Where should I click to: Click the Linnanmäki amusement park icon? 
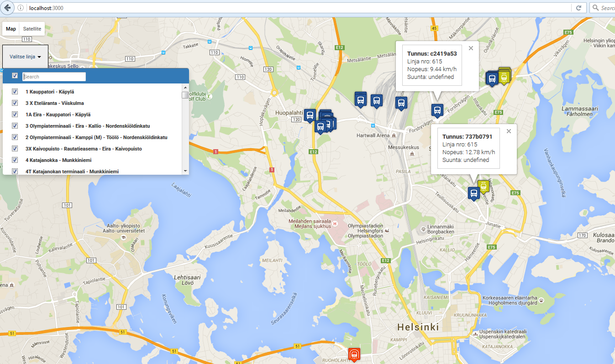[x=424, y=229]
